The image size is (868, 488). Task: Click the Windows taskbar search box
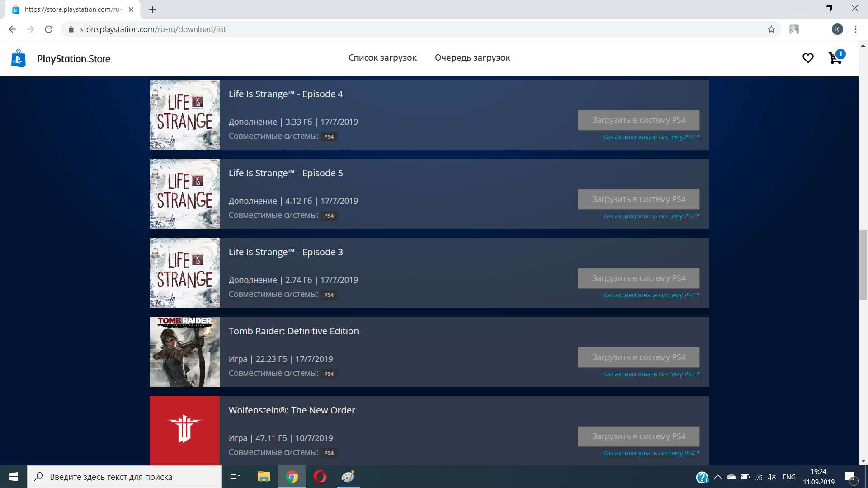click(124, 477)
